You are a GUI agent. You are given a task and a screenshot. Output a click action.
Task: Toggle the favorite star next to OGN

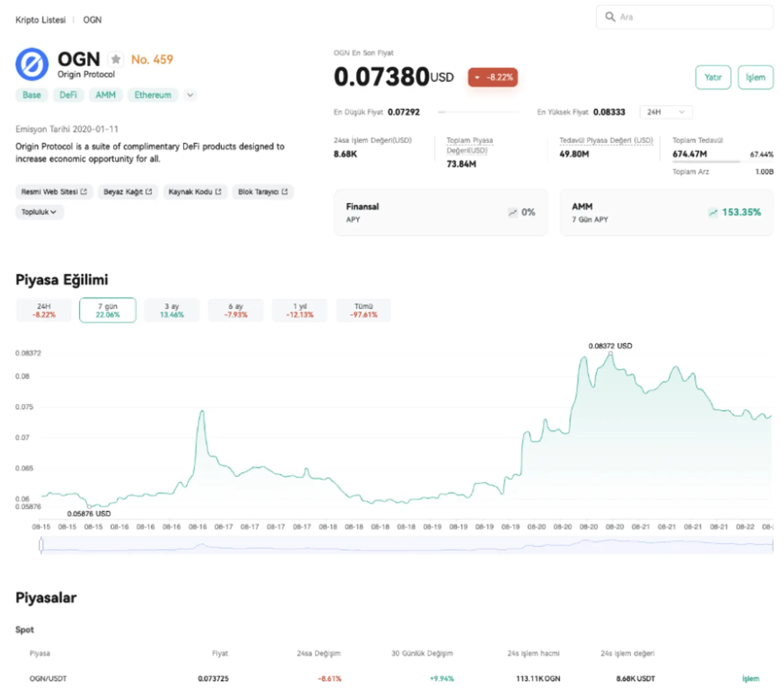[x=116, y=59]
